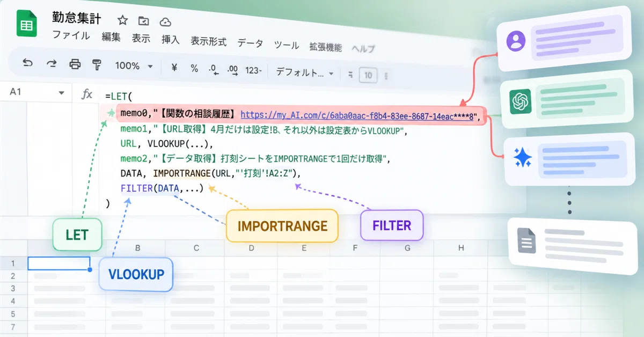Click the fx formula icon
The width and height of the screenshot is (644, 337).
tap(86, 94)
